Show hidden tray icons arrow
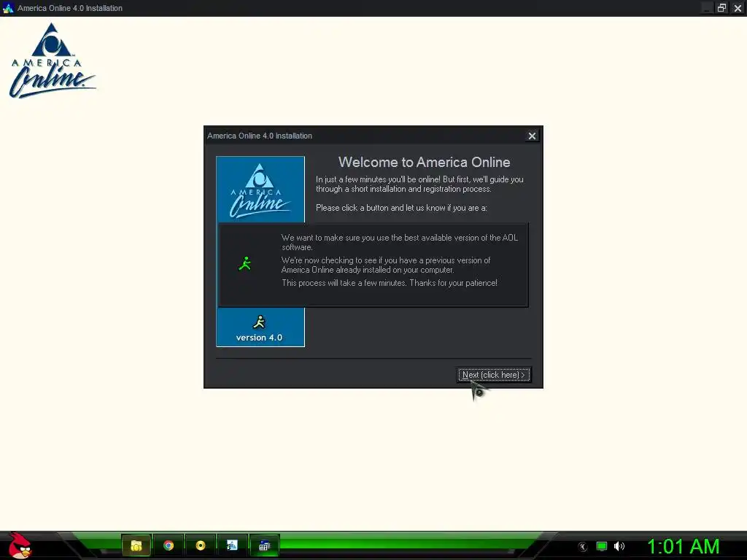The width and height of the screenshot is (747, 560). [583, 547]
